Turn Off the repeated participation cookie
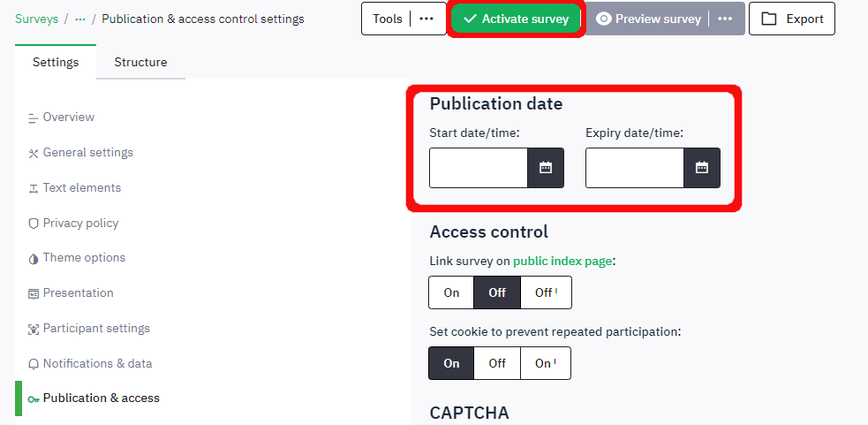 click(497, 363)
